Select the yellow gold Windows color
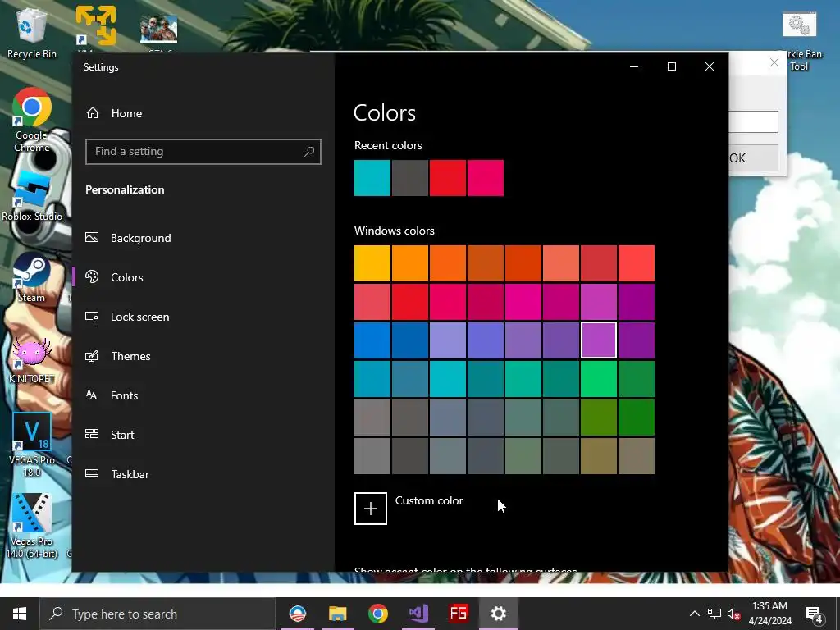840x630 pixels. 372,263
